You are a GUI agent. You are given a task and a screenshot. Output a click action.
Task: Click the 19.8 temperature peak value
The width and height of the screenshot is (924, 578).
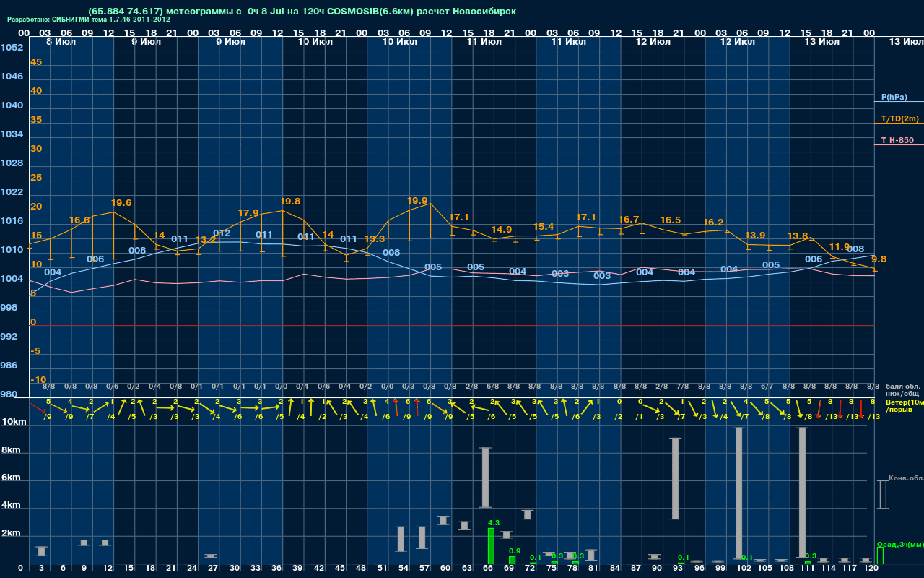(290, 202)
